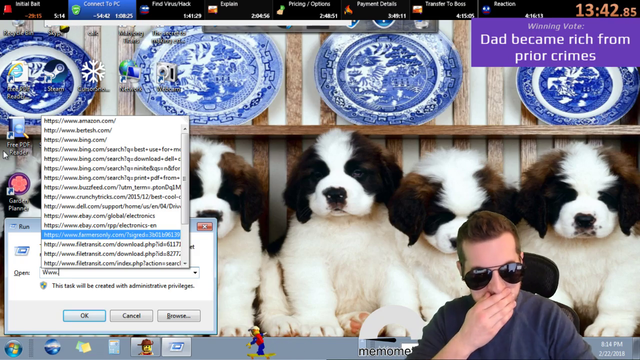Open Sticky Notes from the taskbar
Viewport: 640px width, 360px height.
tap(83, 347)
